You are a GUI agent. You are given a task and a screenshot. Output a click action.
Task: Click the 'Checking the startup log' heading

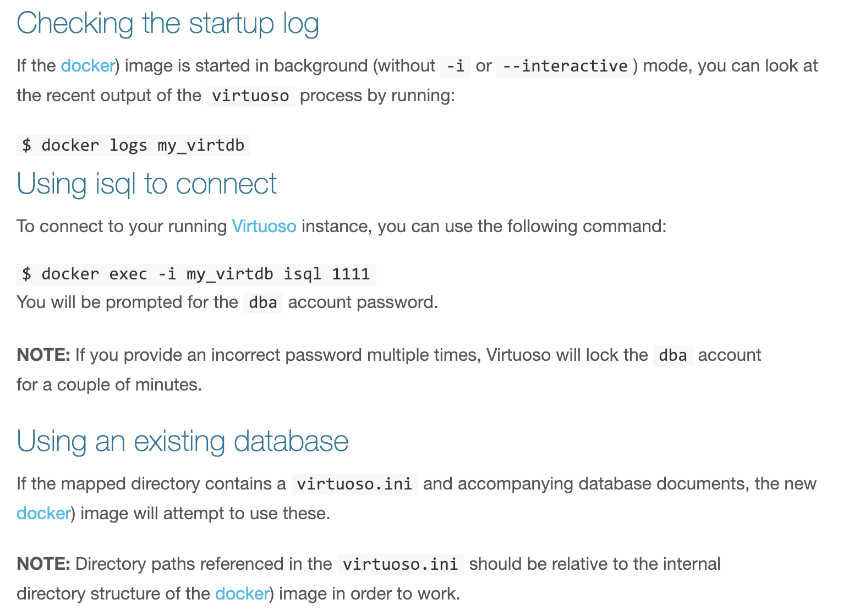(x=168, y=24)
